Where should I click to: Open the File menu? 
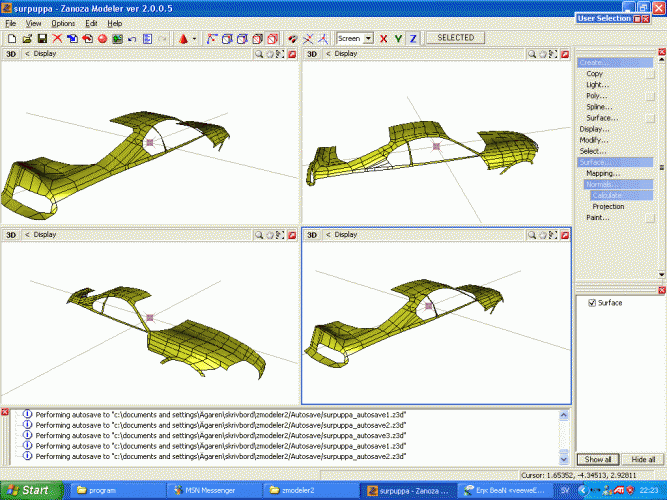11,22
